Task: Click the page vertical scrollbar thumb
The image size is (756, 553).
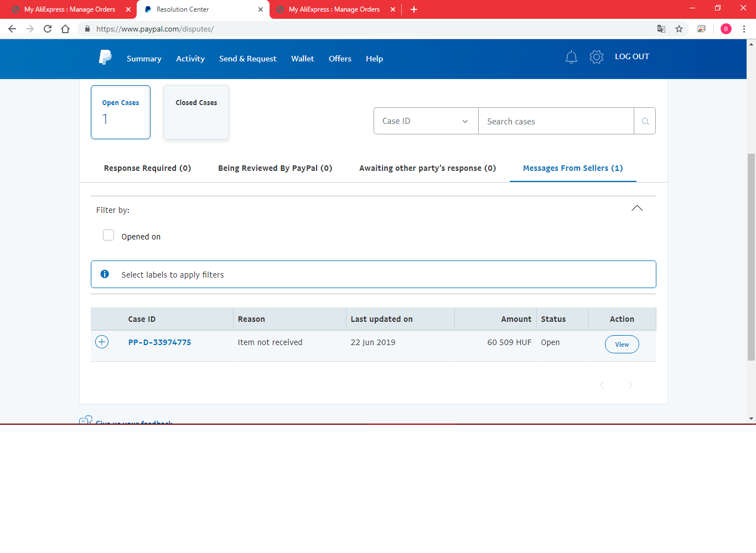Action: 751,257
